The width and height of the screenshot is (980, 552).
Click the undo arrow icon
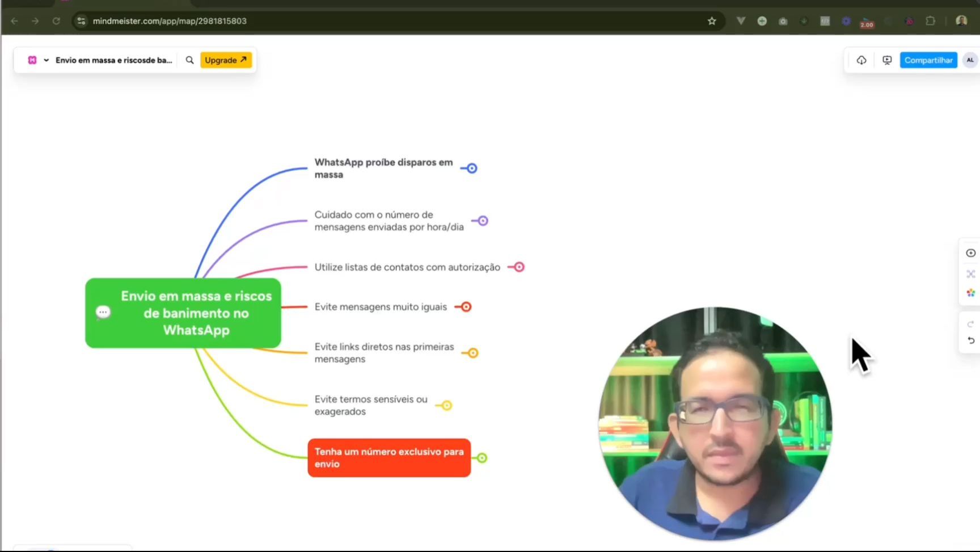coord(970,340)
